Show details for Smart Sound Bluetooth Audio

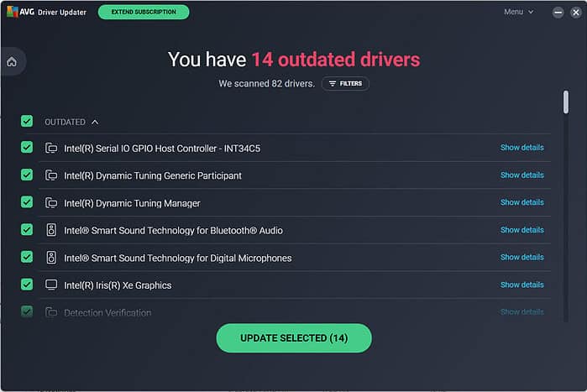click(521, 230)
